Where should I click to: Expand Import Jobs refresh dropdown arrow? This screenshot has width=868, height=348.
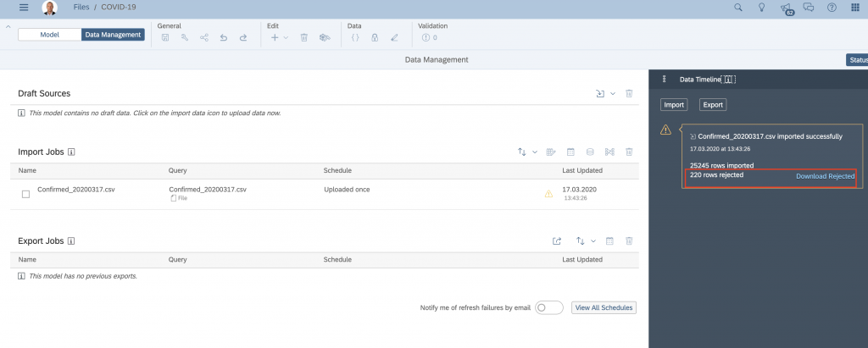(535, 152)
